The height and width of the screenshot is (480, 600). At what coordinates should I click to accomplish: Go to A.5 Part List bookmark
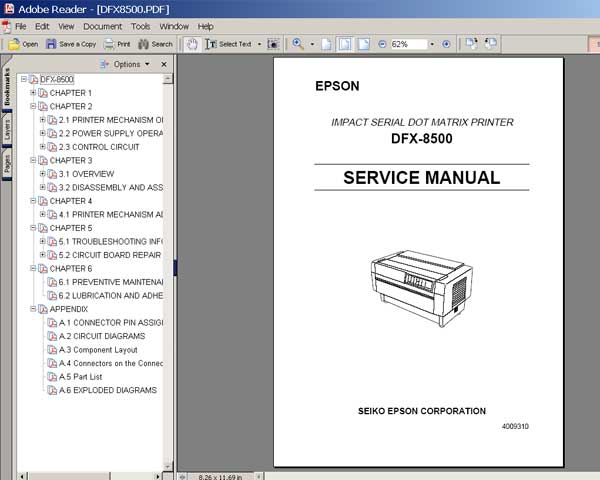(81, 377)
